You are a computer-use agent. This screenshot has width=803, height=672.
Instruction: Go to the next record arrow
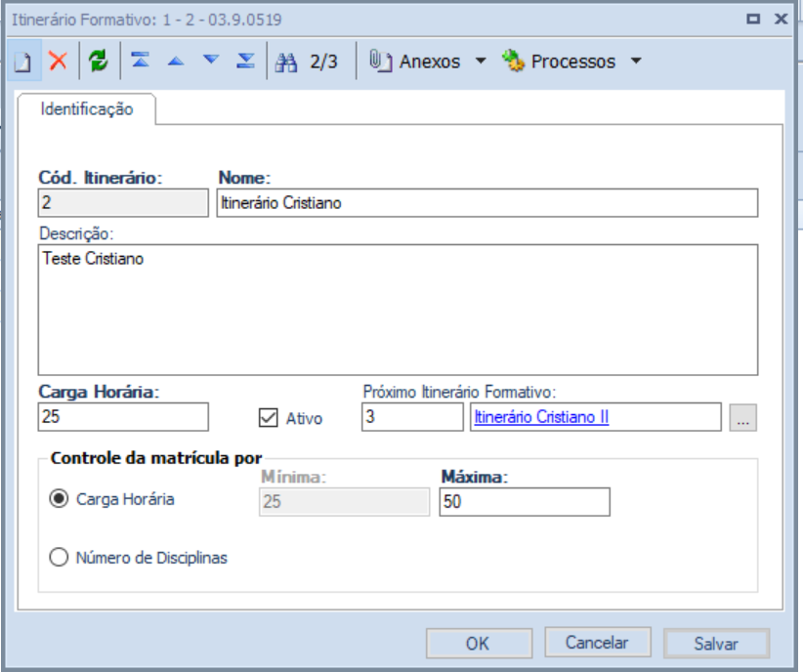click(211, 60)
